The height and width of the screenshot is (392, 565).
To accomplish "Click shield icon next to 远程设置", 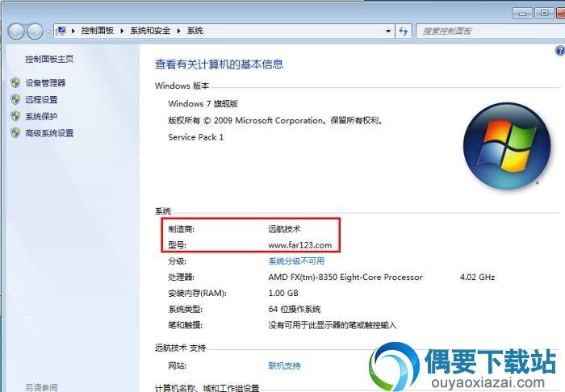I will (15, 99).
